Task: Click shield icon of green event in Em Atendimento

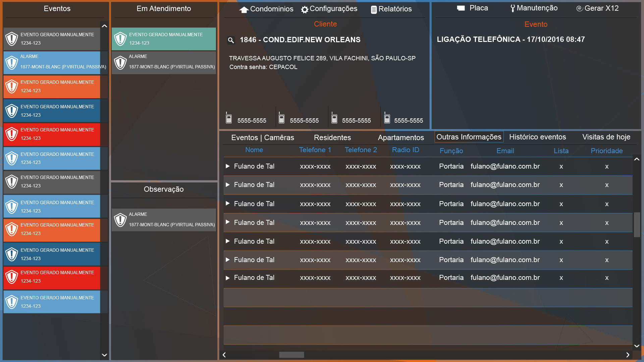Action: [120, 39]
